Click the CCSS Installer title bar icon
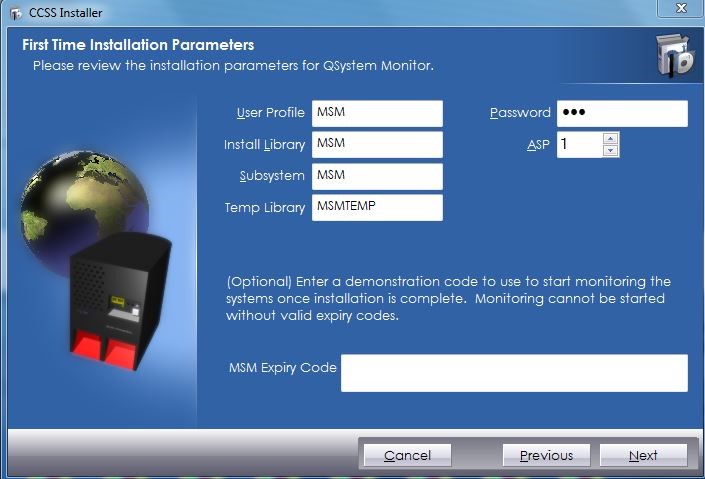Viewport: 705px width, 479px height. click(15, 13)
